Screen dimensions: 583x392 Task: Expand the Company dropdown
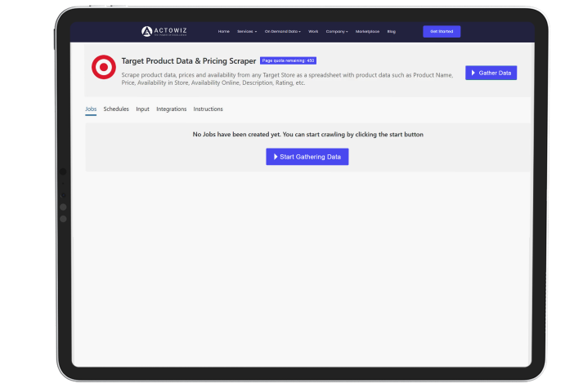(x=337, y=32)
